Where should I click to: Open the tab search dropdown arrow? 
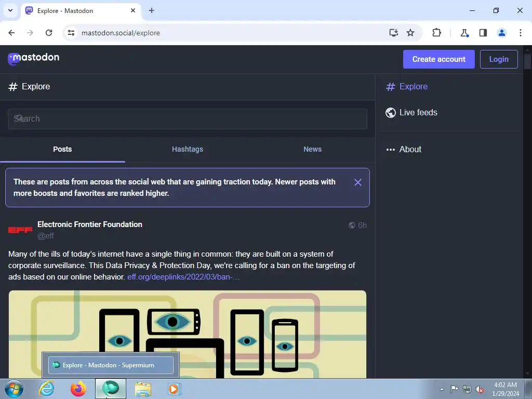pos(10,10)
